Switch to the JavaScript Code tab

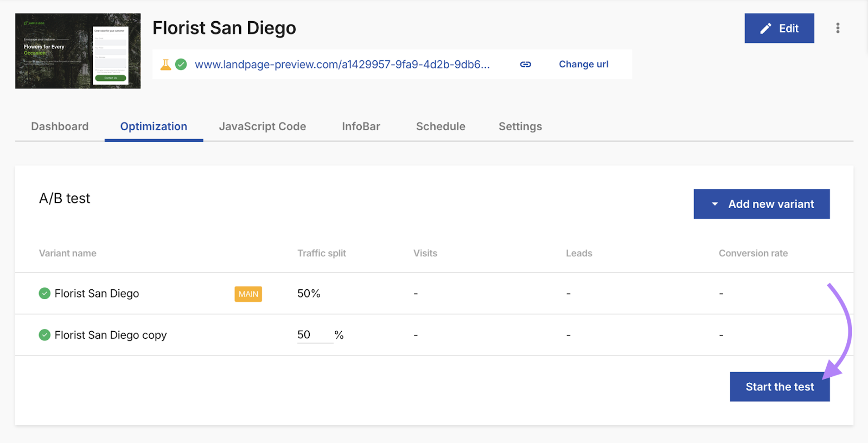click(262, 126)
